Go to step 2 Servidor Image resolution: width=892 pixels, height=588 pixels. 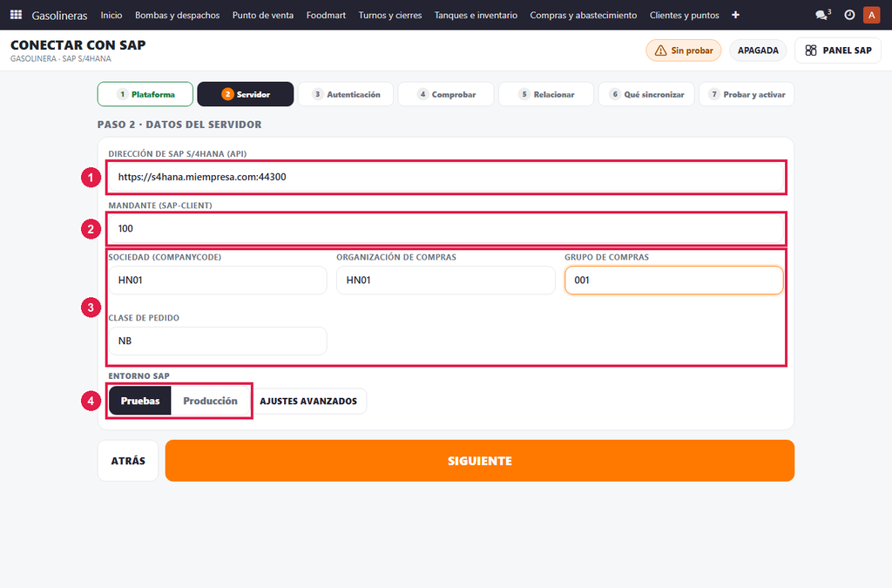click(x=246, y=94)
